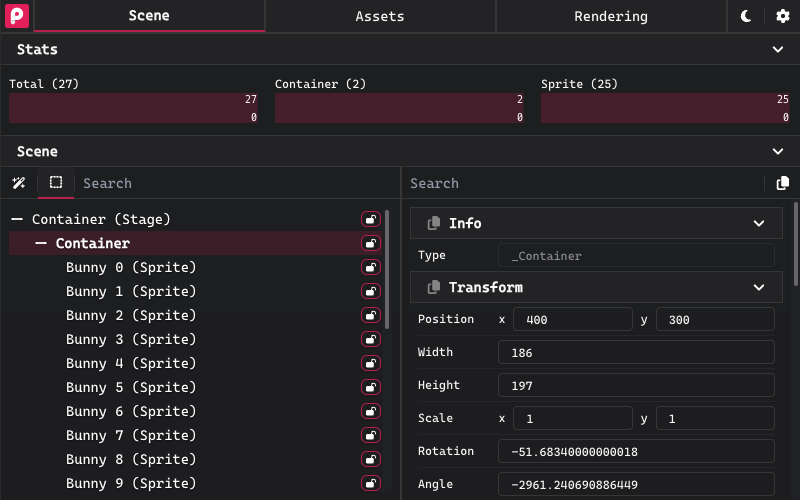800x500 pixels.
Task: Switch to the Assets tab
Action: (x=380, y=16)
